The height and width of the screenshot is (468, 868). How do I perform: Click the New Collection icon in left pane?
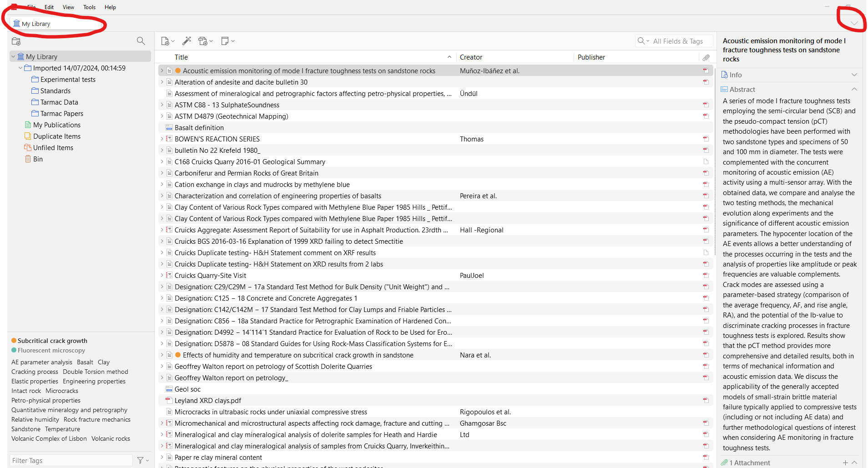click(x=16, y=41)
